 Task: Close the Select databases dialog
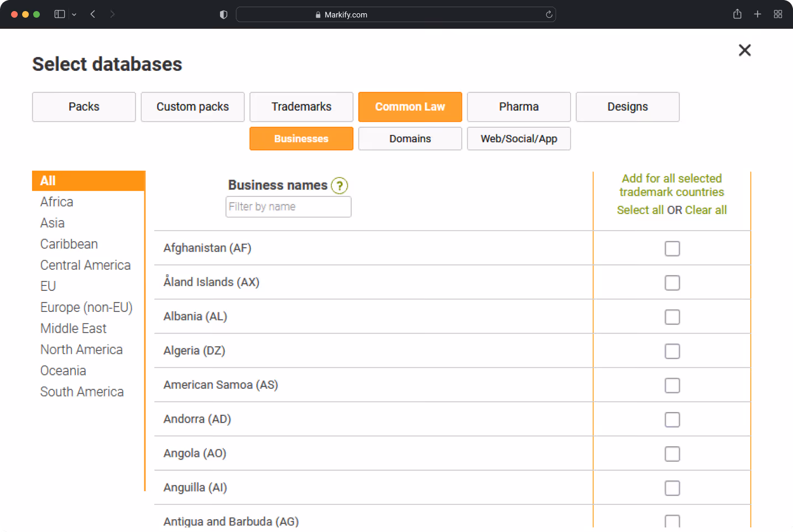[x=745, y=50]
